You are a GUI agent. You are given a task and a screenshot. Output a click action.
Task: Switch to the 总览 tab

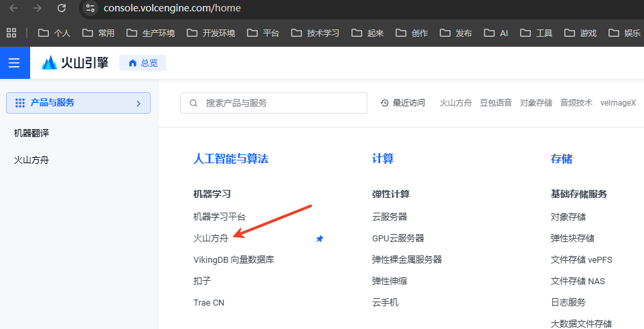tap(143, 63)
